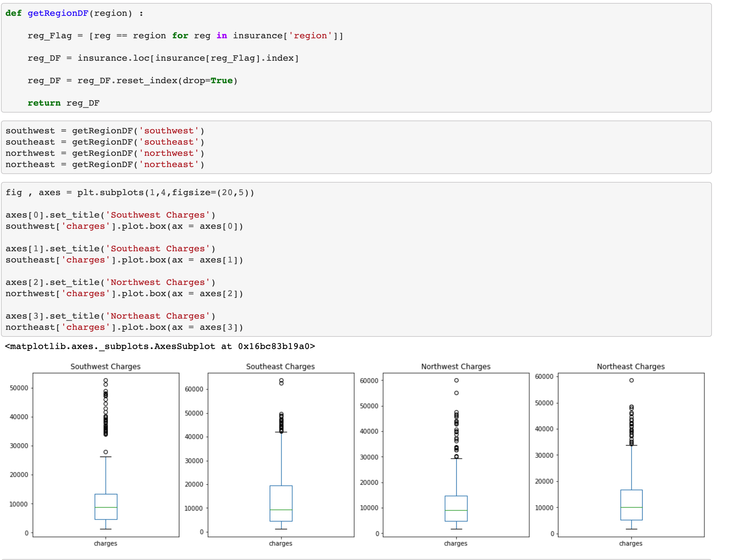Screen dimensions: 737x560
Task: Click the reset_index(drop=True) line
Action: coord(132,81)
